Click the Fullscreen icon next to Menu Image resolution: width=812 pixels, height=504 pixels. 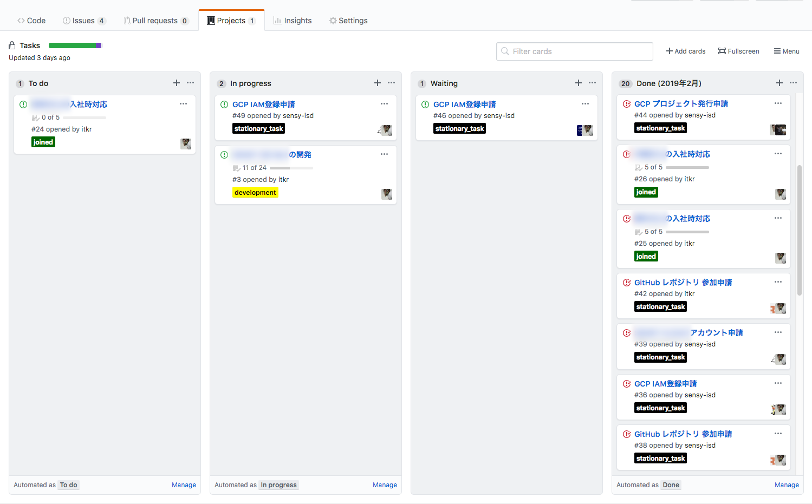(722, 51)
